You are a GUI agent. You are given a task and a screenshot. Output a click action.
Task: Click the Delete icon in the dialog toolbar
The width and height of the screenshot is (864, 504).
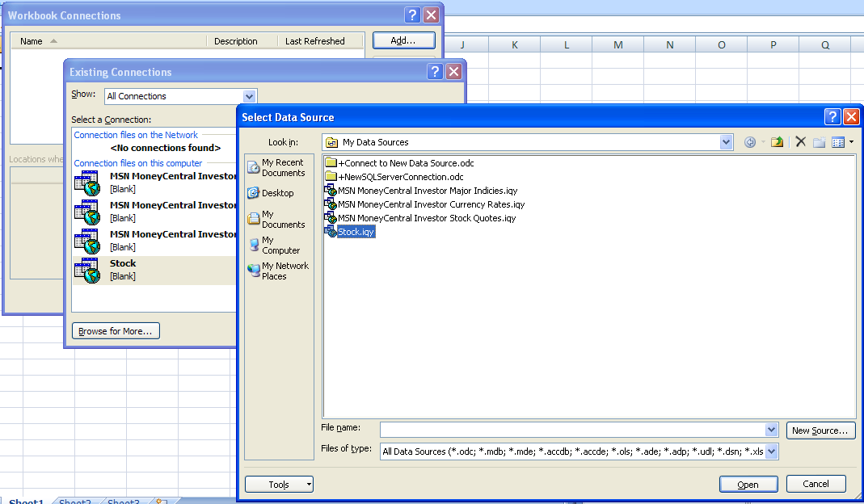pyautogui.click(x=800, y=141)
